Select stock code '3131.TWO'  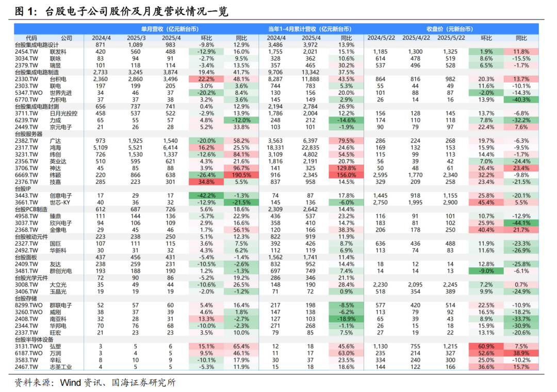click(29, 347)
